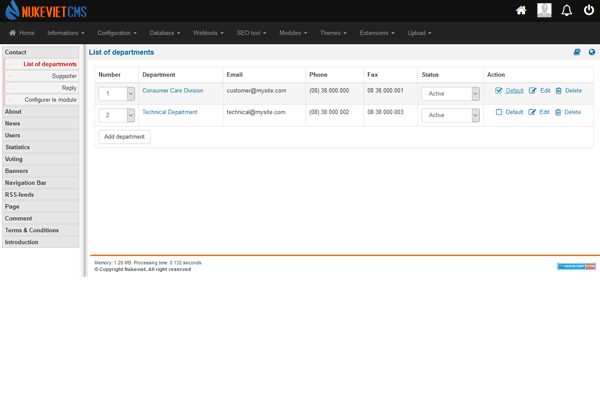Set Technical Department as default
This screenshot has width=600, height=400.
[x=499, y=113]
